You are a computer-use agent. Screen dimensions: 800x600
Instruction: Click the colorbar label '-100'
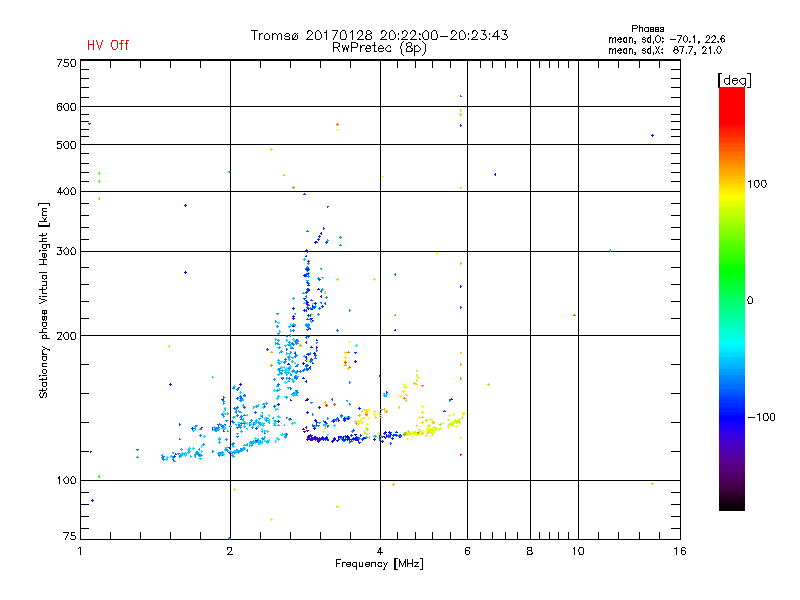761,417
